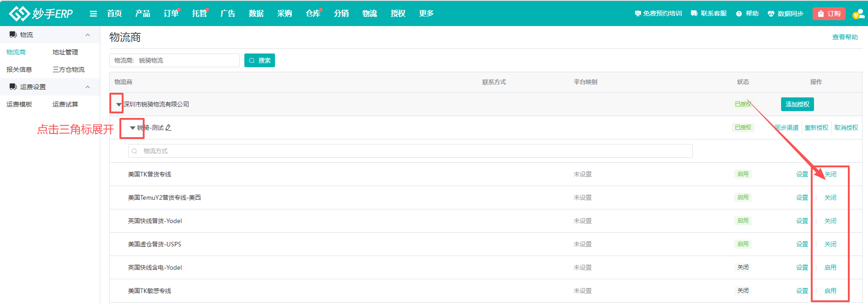Click the 免费预约培训 icon in header
The image size is (868, 304).
pos(638,14)
